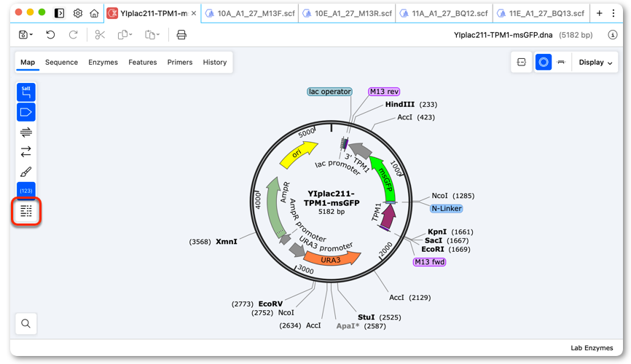Screen dimensions: 631x364
Task: Select the SacI (1667) enzyme site
Action: click(x=447, y=240)
